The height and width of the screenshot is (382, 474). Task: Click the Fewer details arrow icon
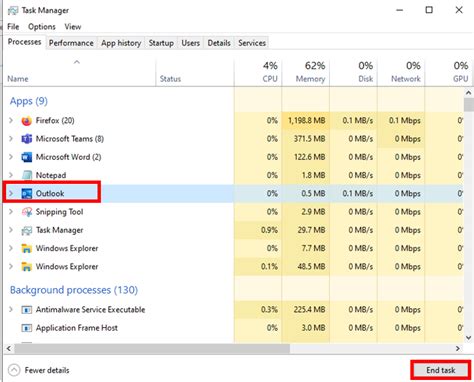coord(14,370)
